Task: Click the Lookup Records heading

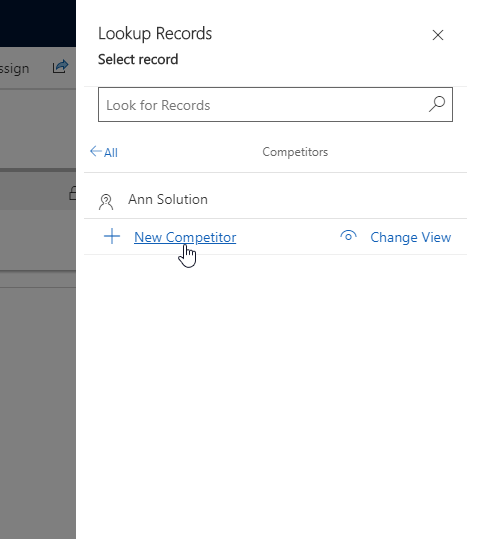Action: [x=155, y=34]
